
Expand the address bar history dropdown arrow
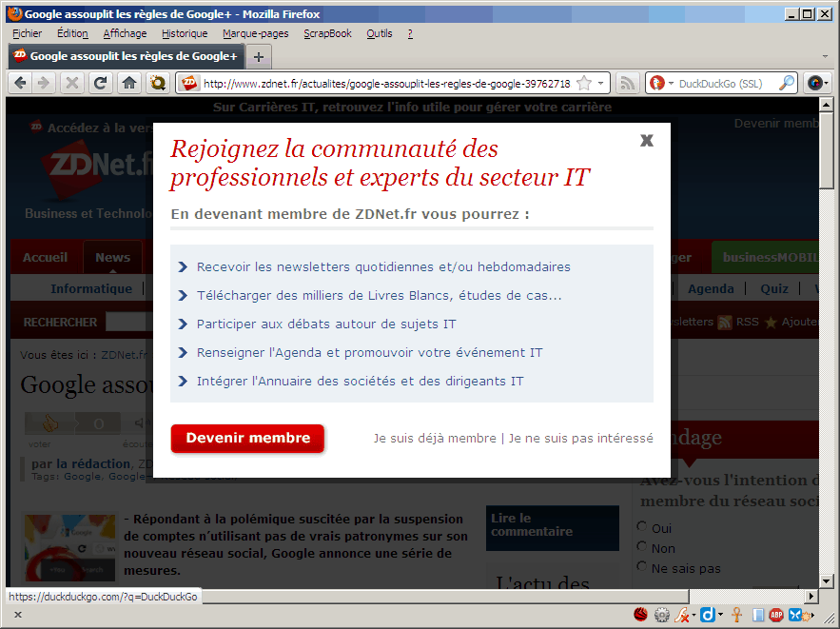click(601, 83)
